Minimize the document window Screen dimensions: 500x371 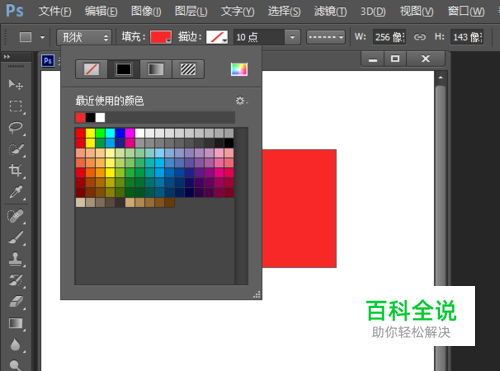click(373, 59)
